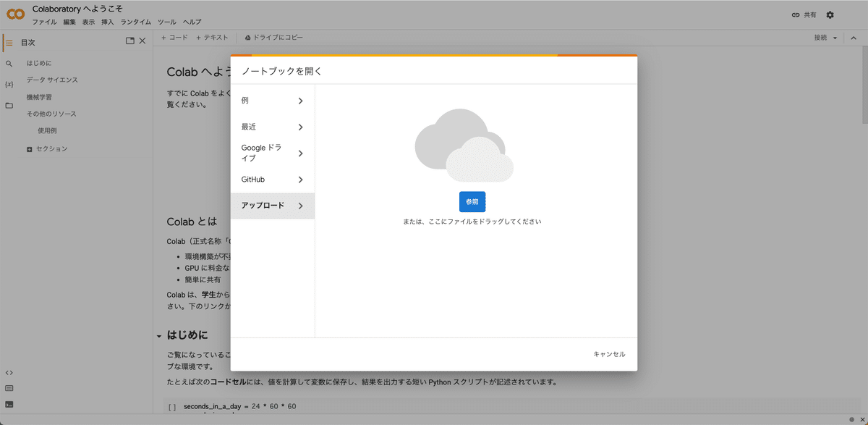The width and height of the screenshot is (868, 425).
Task: Run the seconds_in_a_day code cell bracket
Action: pyautogui.click(x=172, y=407)
